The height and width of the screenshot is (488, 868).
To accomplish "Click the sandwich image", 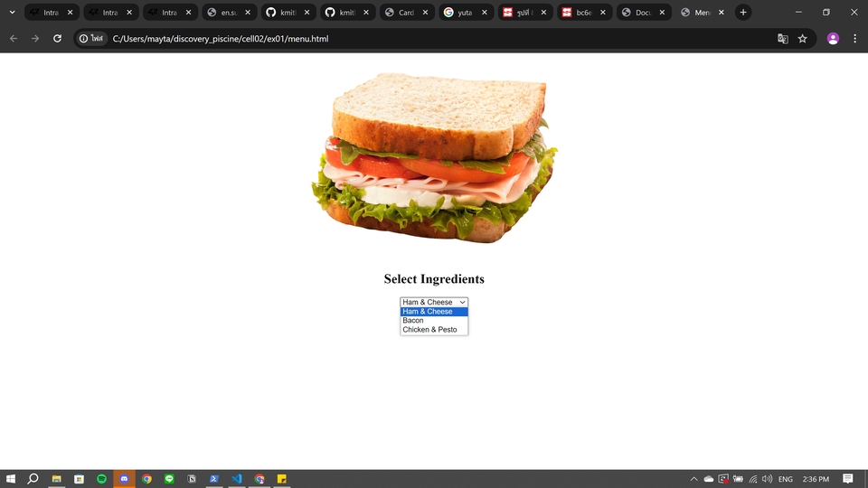I will (434, 158).
